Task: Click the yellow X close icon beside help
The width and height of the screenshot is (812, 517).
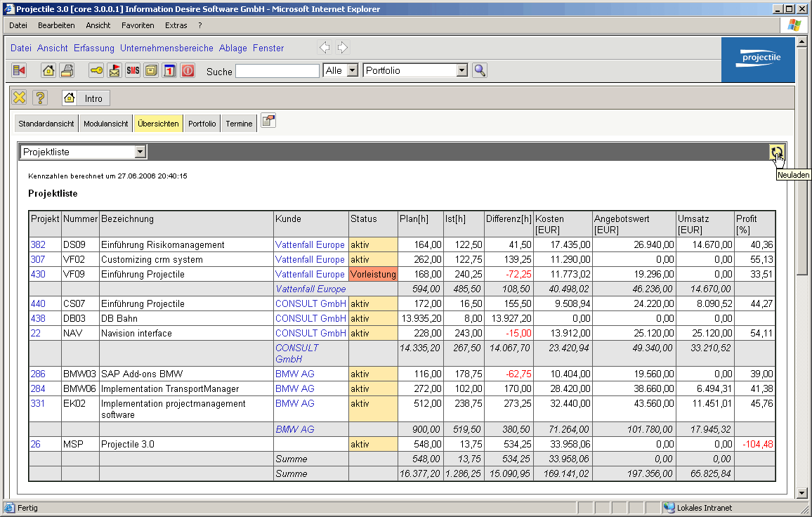Action: tap(20, 98)
